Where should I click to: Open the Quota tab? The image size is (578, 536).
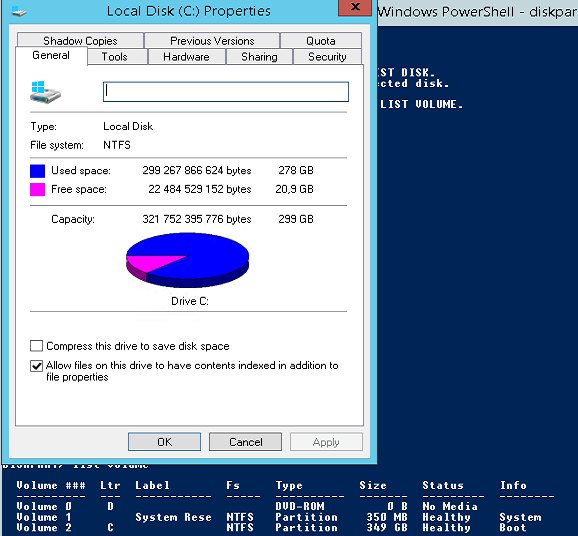tap(321, 41)
